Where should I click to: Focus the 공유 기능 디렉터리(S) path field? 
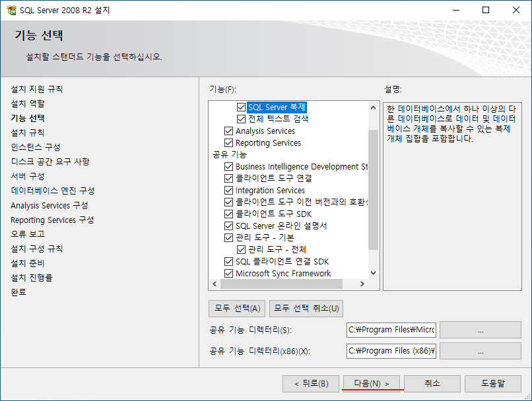[x=391, y=330]
